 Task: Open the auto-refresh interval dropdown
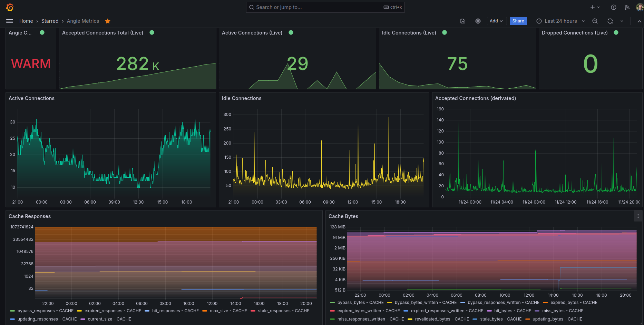coord(622,21)
